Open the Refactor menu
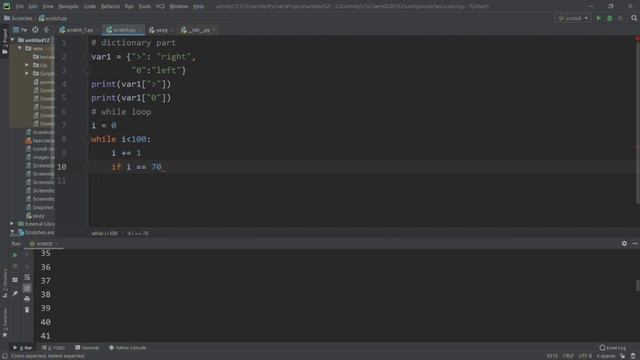This screenshot has width=640, height=360. pos(110,7)
